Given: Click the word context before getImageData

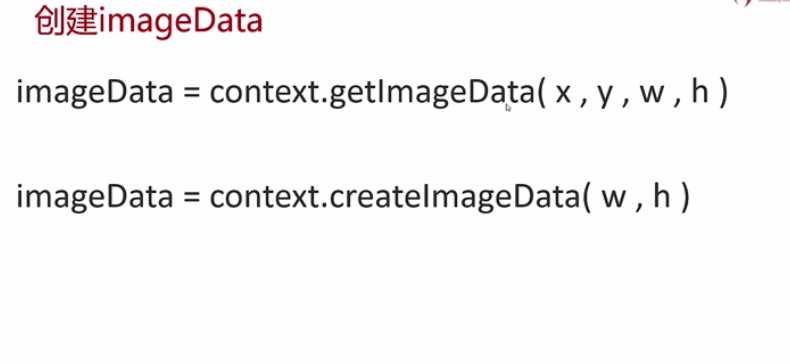Looking at the screenshot, I should click(266, 93).
